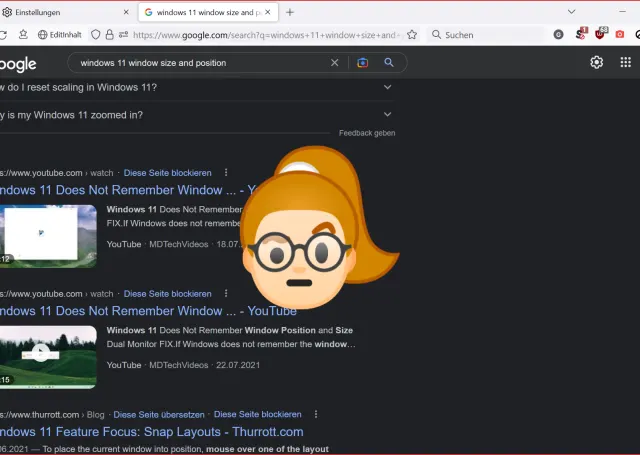Image resolution: width=640 pixels, height=455 pixels.
Task: Open the Thurrott Snap Layouts result
Action: [151, 432]
